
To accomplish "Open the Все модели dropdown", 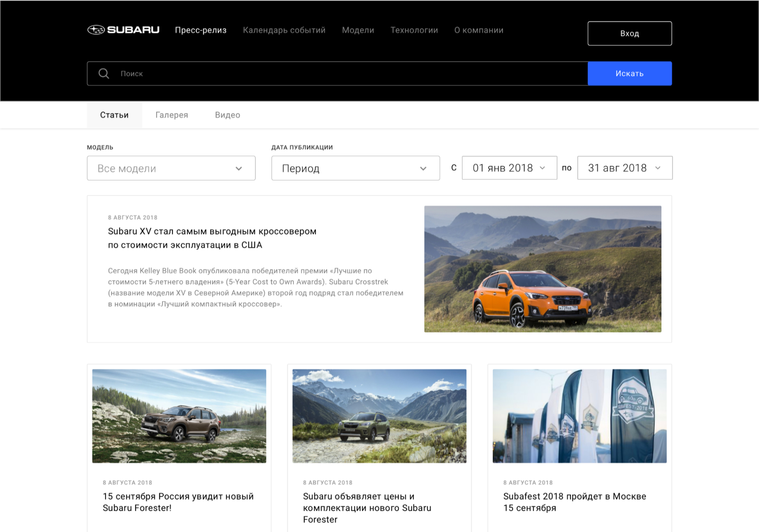I will 171,168.
